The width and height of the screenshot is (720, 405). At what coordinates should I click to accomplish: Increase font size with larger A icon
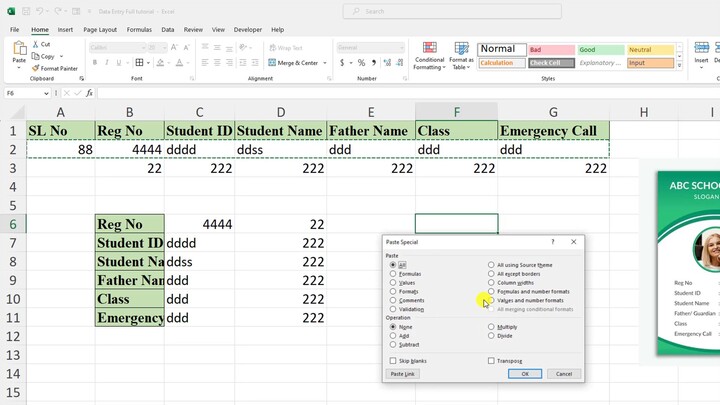[x=174, y=47]
